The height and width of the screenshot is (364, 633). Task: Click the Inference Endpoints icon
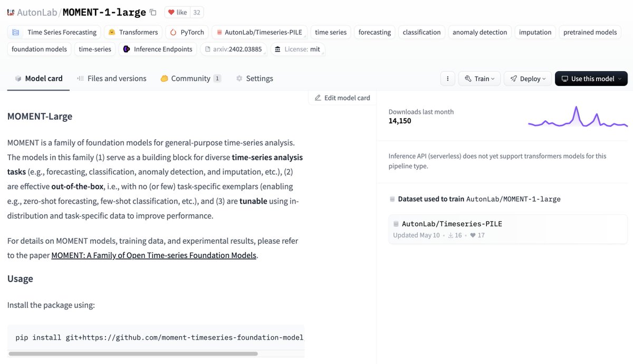[127, 49]
